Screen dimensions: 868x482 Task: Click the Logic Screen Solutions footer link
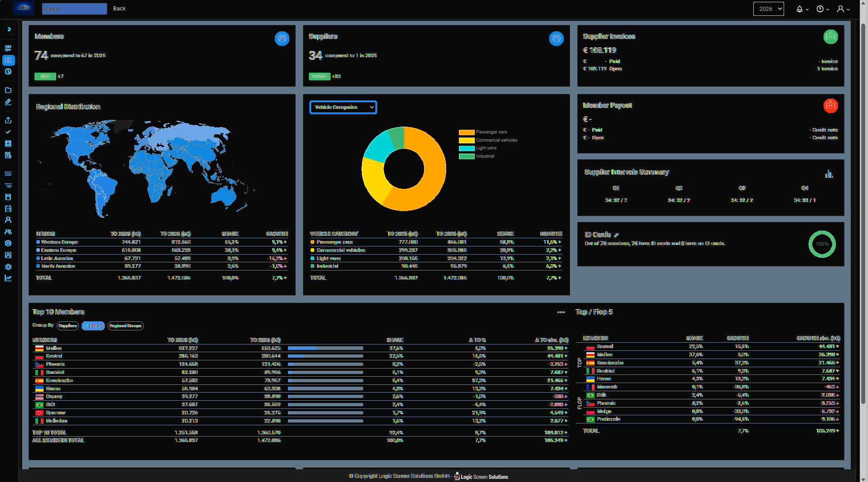pos(481,477)
